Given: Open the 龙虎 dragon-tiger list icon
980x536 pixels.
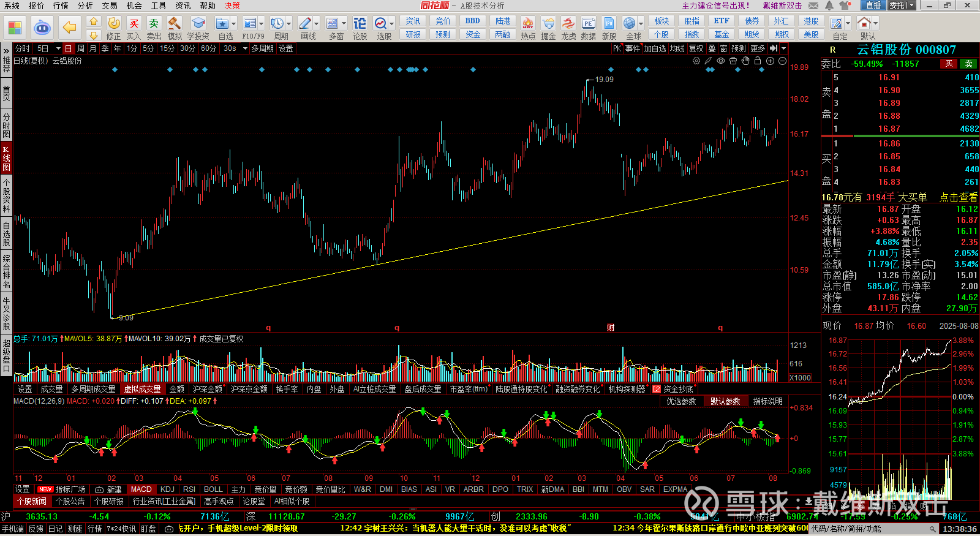Looking at the screenshot, I should [x=568, y=28].
